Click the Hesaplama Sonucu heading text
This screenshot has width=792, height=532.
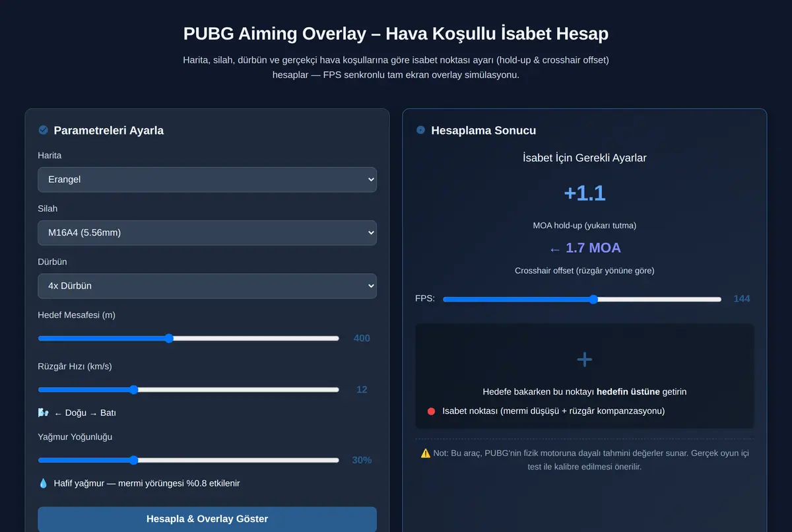coord(484,130)
